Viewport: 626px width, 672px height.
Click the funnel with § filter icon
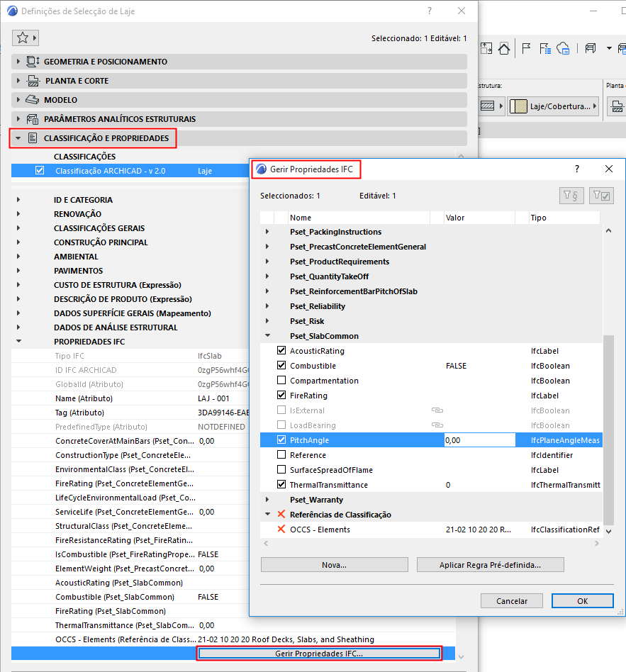point(571,195)
